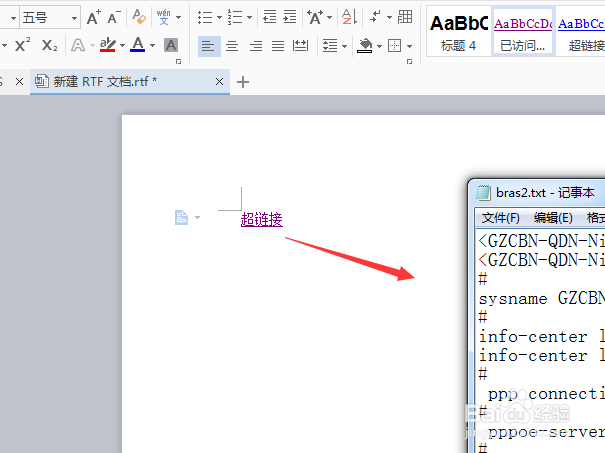The width and height of the screenshot is (605, 453).
Task: Toggle character shading
Action: (x=171, y=46)
